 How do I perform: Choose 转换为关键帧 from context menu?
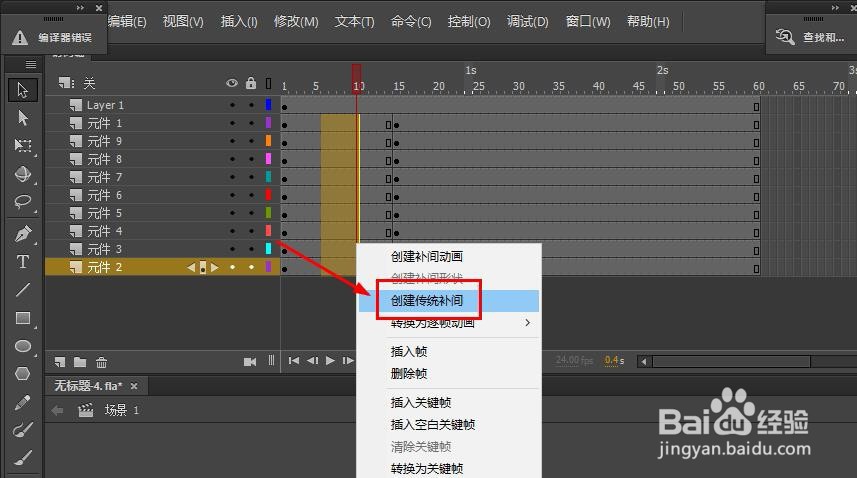(x=449, y=469)
